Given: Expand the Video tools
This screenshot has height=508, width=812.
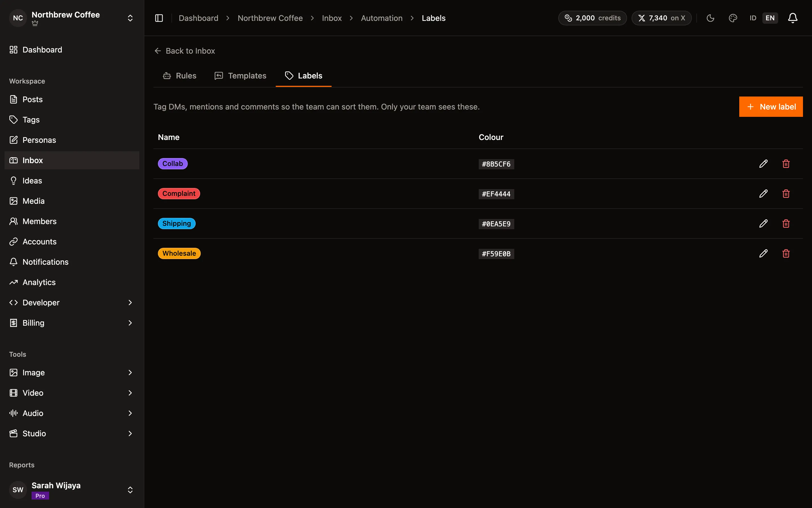Looking at the screenshot, I should pos(72,393).
